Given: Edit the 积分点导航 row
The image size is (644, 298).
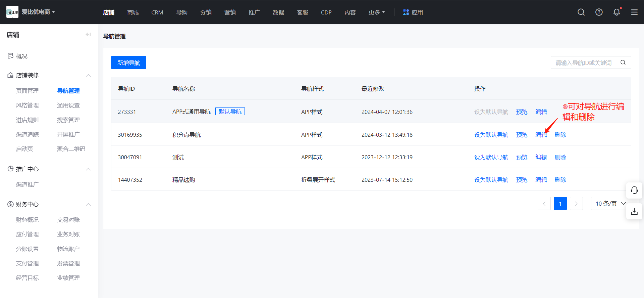Looking at the screenshot, I should point(541,135).
